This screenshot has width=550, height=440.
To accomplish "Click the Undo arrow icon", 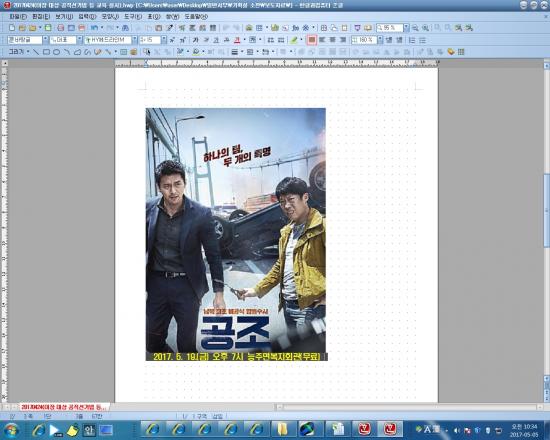I will (x=94, y=28).
